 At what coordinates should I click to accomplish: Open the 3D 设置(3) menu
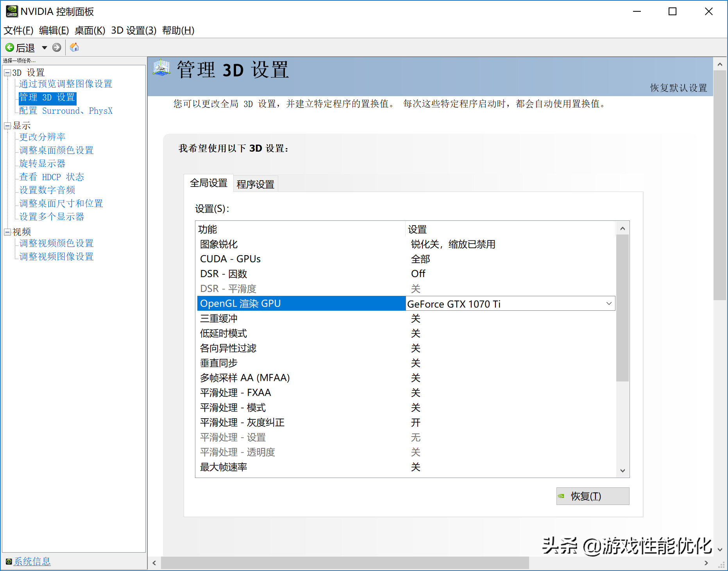134,30
